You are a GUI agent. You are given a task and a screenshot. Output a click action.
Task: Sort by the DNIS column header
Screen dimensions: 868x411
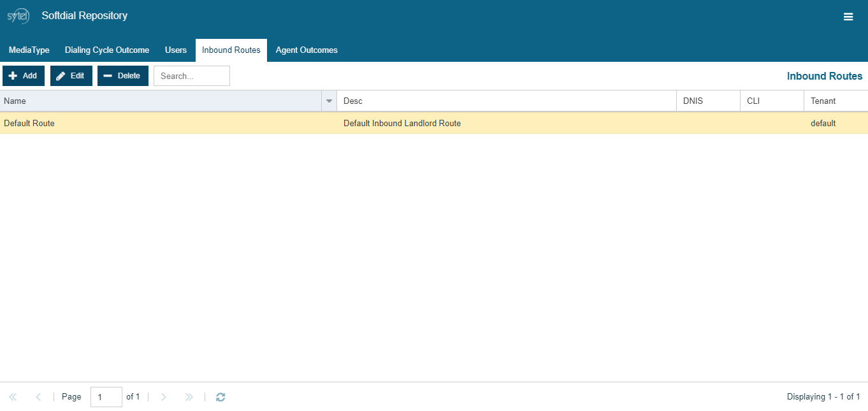709,101
